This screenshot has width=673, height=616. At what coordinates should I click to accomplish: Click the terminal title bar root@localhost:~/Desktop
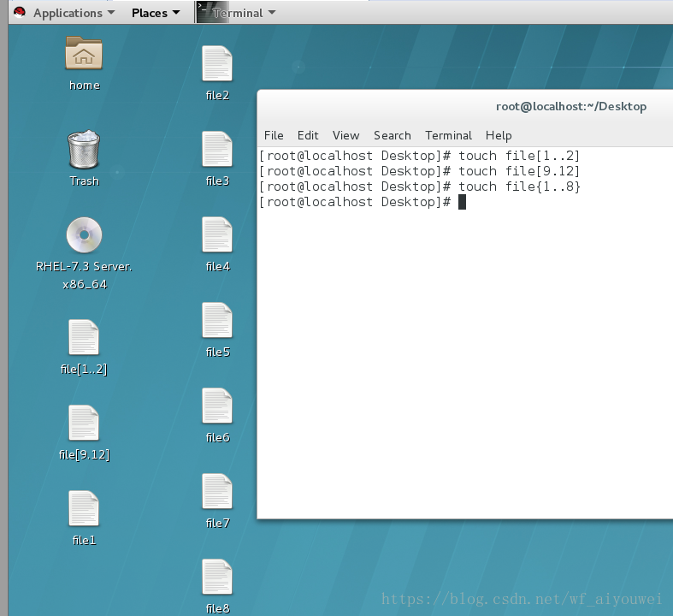tap(571, 106)
